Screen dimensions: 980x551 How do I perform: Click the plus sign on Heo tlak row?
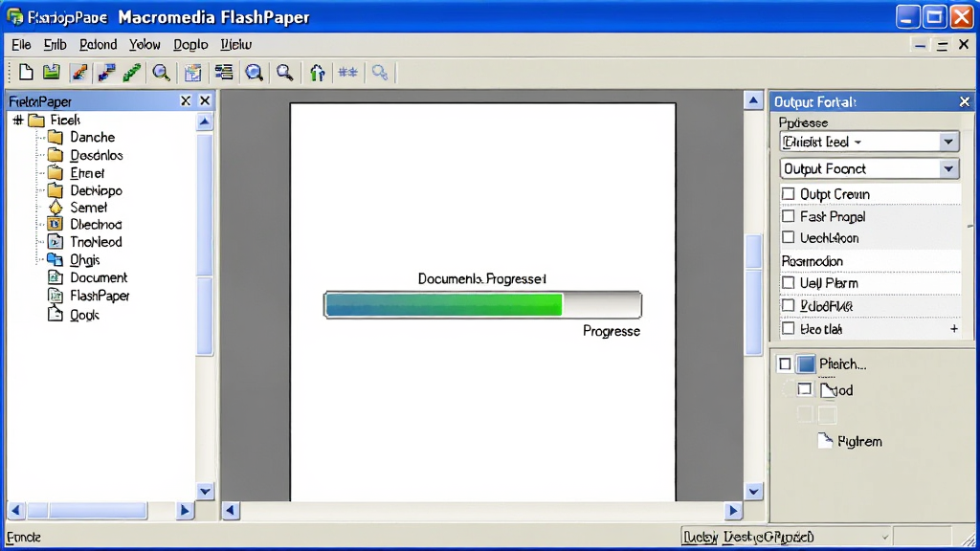(x=954, y=329)
